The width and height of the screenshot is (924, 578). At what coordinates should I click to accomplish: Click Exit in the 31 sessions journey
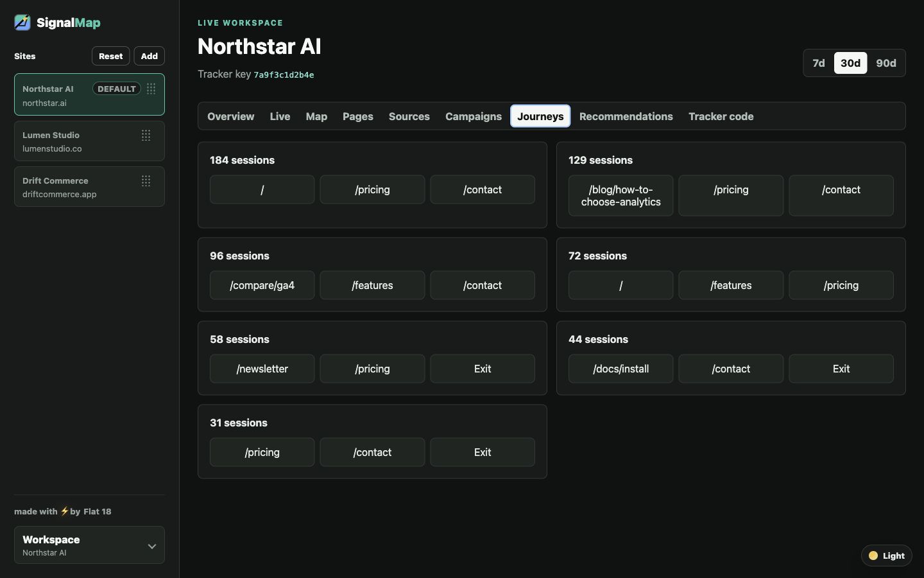(483, 452)
